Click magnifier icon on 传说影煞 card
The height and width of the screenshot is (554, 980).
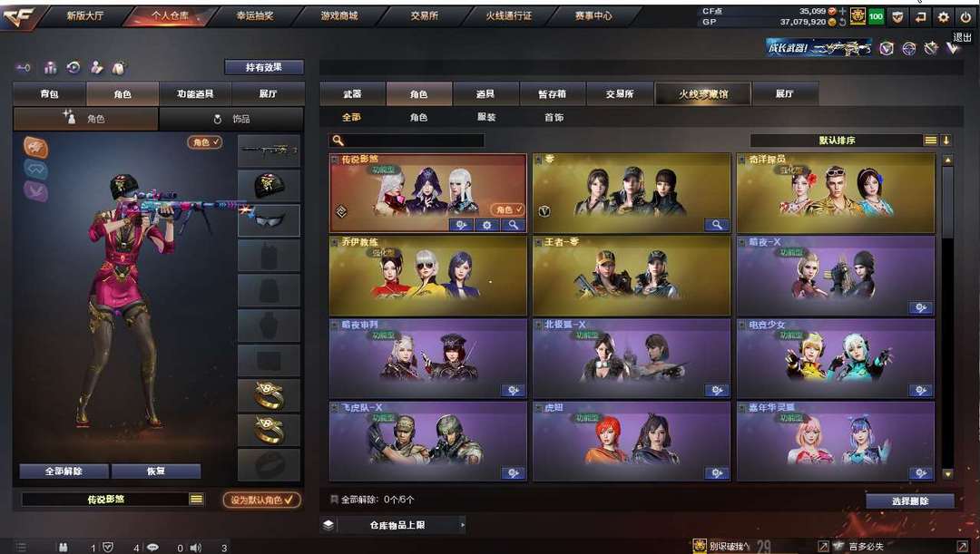(513, 225)
